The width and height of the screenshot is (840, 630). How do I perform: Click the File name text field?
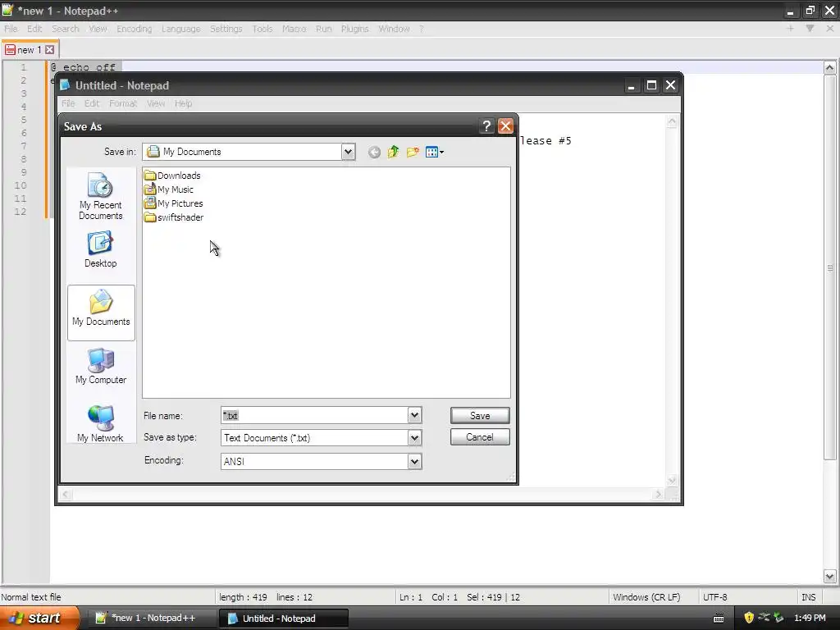pos(314,415)
